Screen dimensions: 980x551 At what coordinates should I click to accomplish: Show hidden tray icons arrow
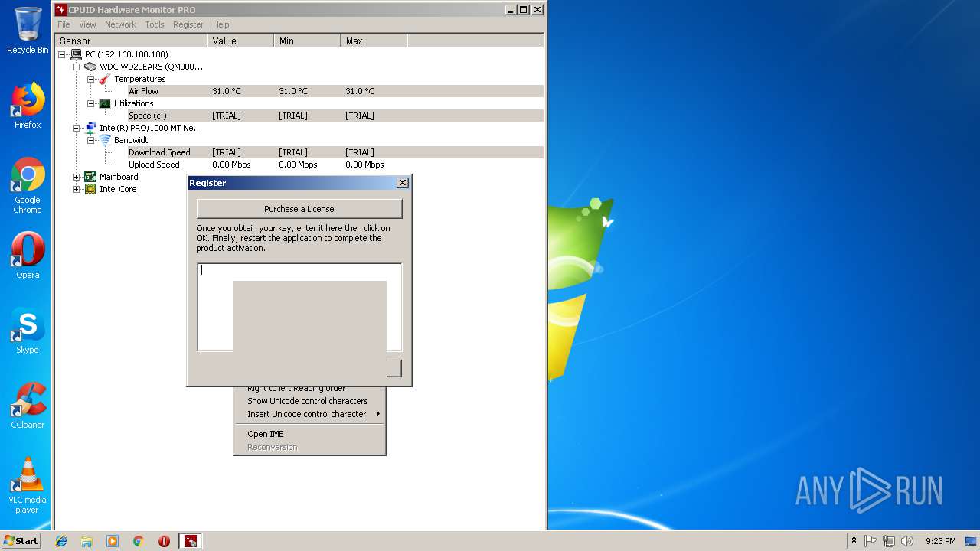[x=854, y=541]
